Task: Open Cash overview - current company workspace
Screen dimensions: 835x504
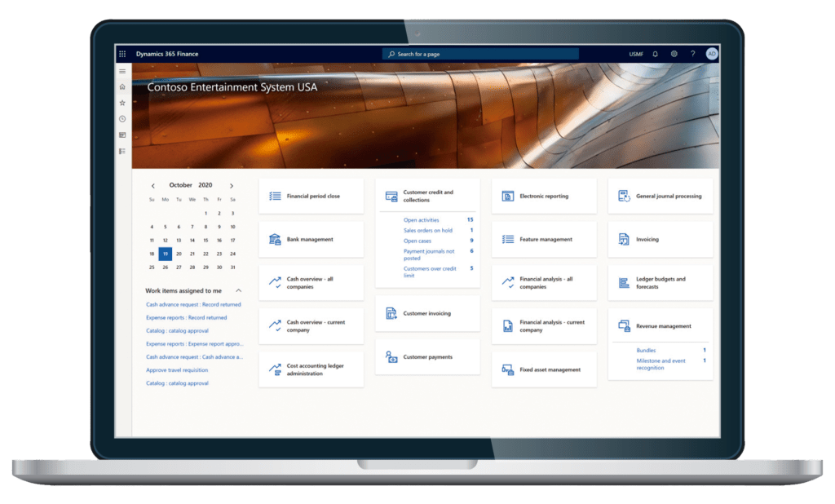Action: 311,326
